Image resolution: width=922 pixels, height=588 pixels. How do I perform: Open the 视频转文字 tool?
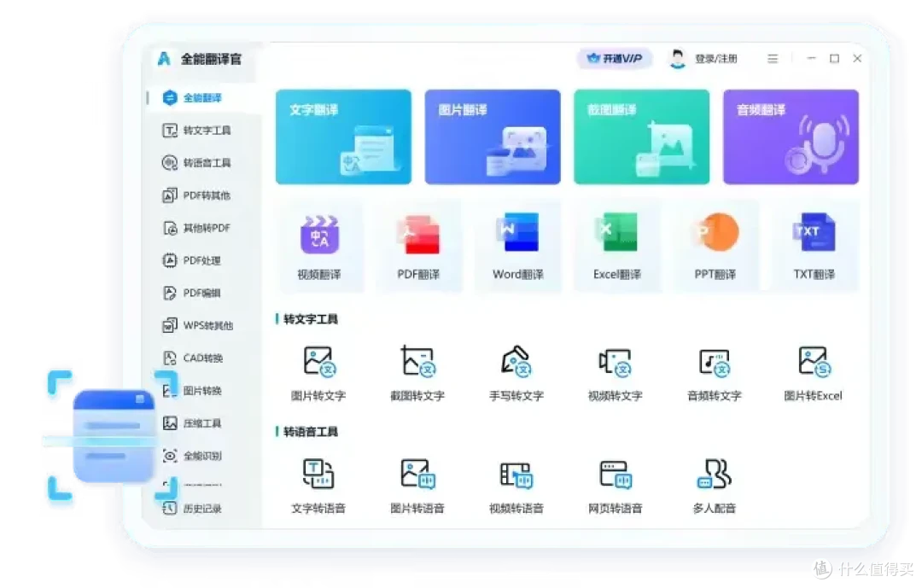tap(615, 374)
